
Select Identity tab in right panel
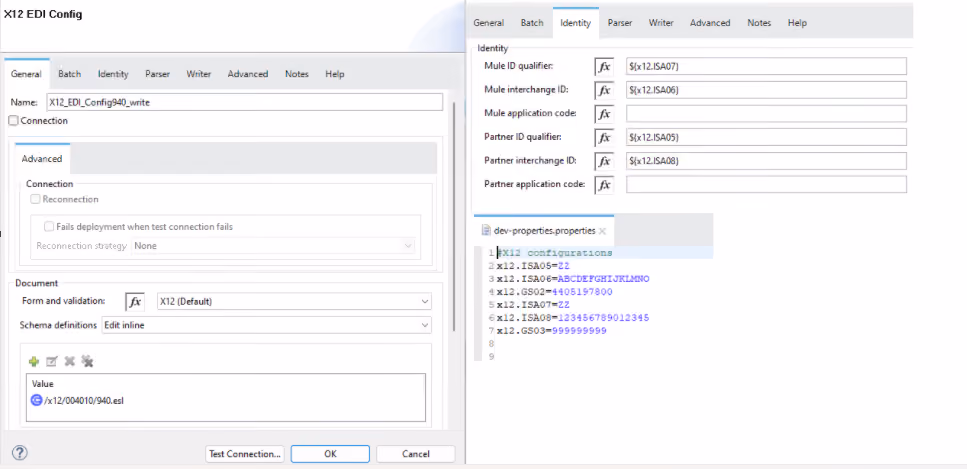click(x=575, y=23)
